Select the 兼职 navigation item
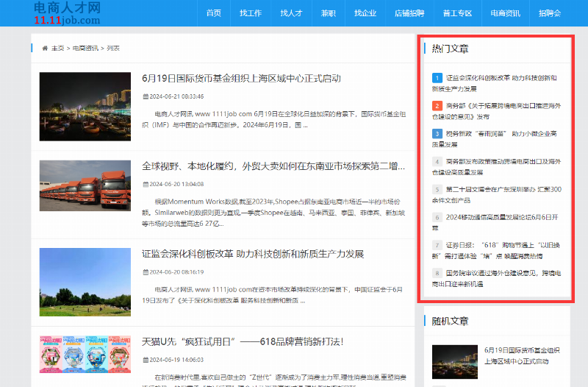The height and width of the screenshot is (387, 588). pyautogui.click(x=328, y=13)
